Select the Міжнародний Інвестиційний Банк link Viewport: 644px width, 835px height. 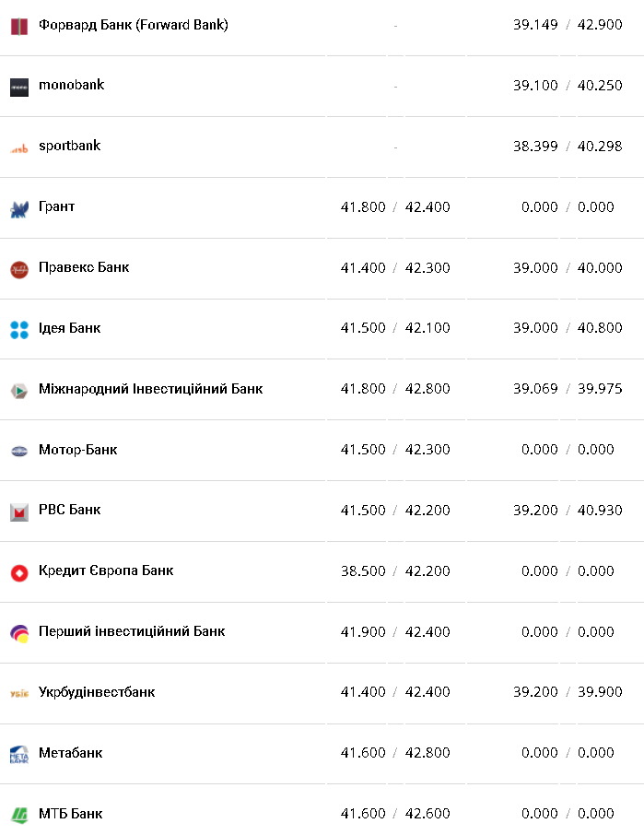(x=150, y=389)
